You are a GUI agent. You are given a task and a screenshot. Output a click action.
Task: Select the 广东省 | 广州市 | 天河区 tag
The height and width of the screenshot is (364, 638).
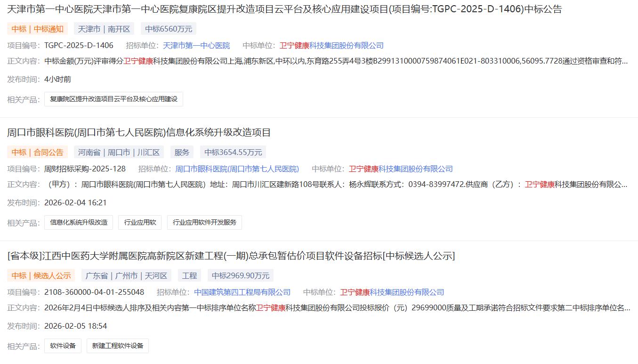127,275
